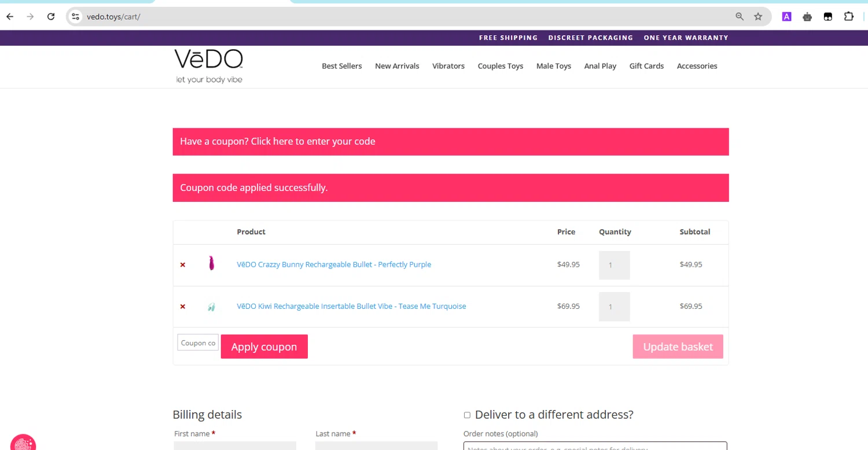Open the Accessories menu

point(697,66)
